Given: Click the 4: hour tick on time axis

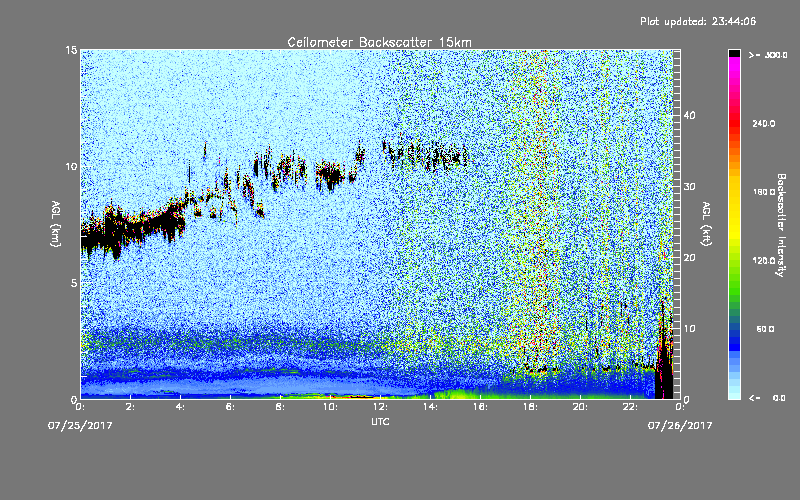Looking at the screenshot, I should pyautogui.click(x=181, y=407).
